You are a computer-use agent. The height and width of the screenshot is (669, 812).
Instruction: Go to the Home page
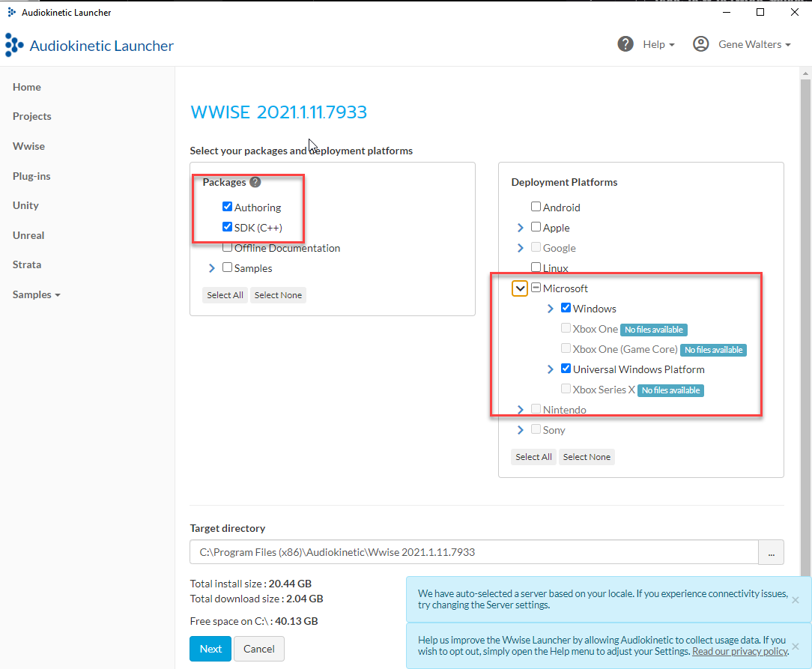[x=27, y=87]
